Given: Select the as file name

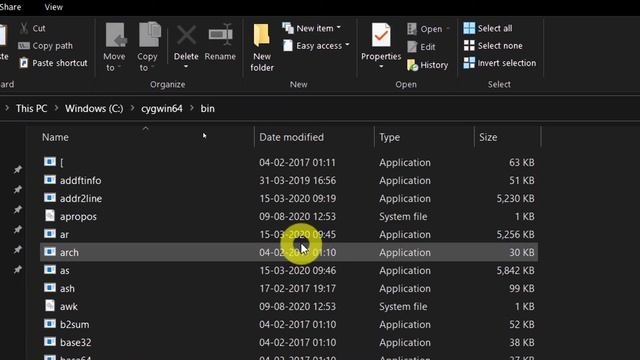Looking at the screenshot, I should tap(64, 271).
